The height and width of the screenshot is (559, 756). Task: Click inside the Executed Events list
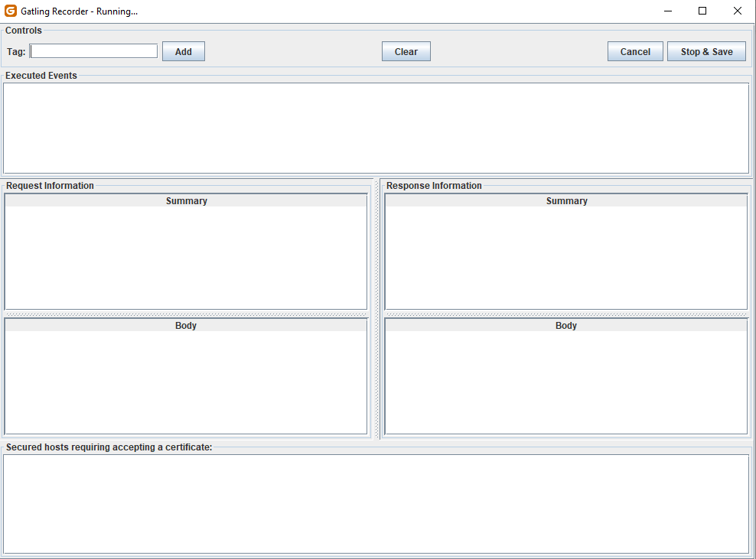(x=376, y=128)
